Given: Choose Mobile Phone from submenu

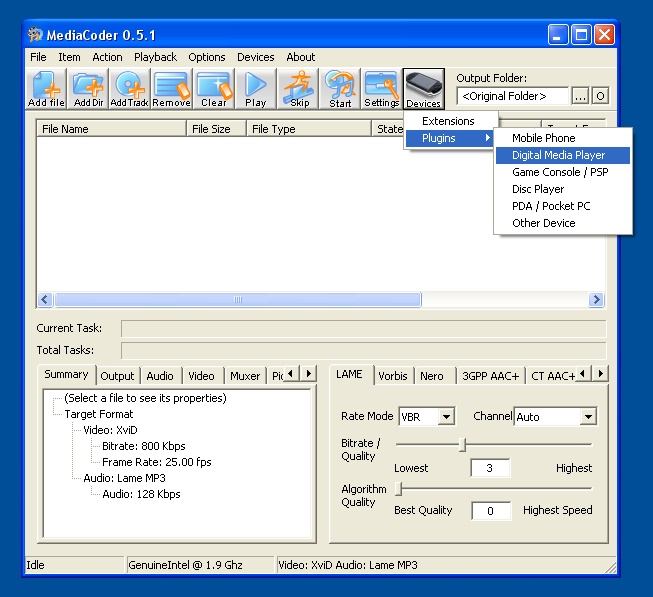Looking at the screenshot, I should (x=563, y=138).
